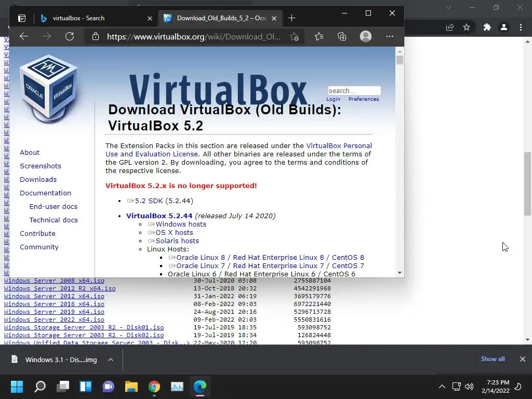Open the VirtualBox 5.2.44 link
Screen dimensions: 532x399
(159, 216)
